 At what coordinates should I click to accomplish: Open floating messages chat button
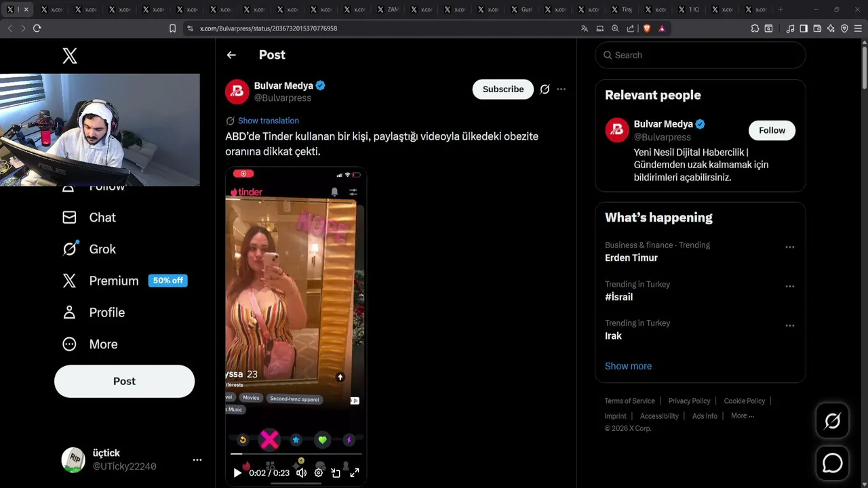tap(832, 463)
